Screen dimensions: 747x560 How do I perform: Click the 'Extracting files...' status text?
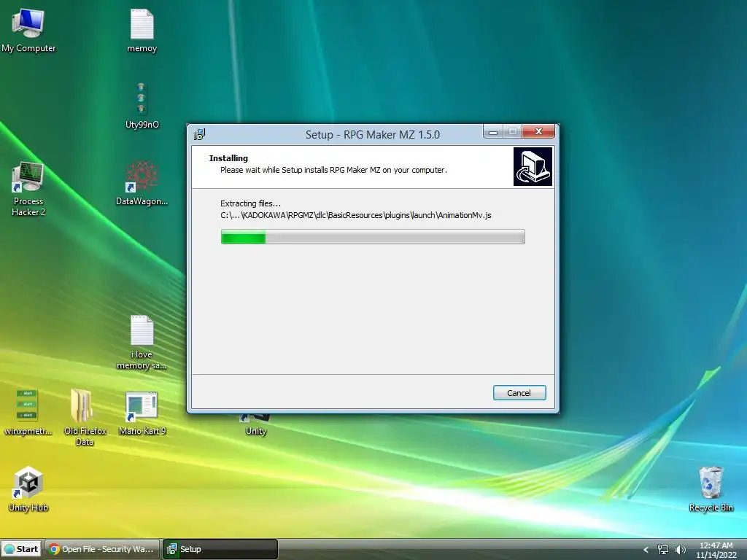(251, 203)
